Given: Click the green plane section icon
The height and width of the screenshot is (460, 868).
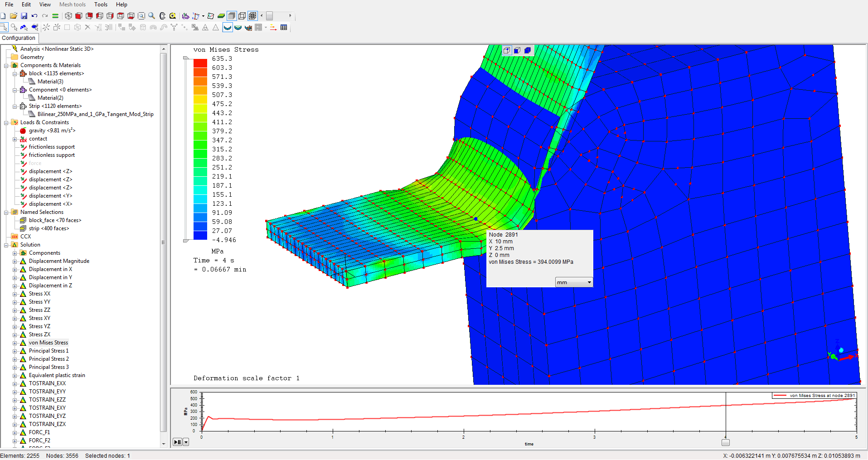Looking at the screenshot, I should coord(221,16).
